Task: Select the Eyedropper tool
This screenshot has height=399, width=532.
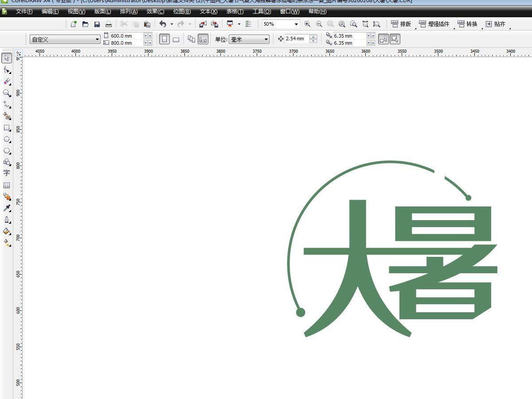Action: [x=7, y=208]
